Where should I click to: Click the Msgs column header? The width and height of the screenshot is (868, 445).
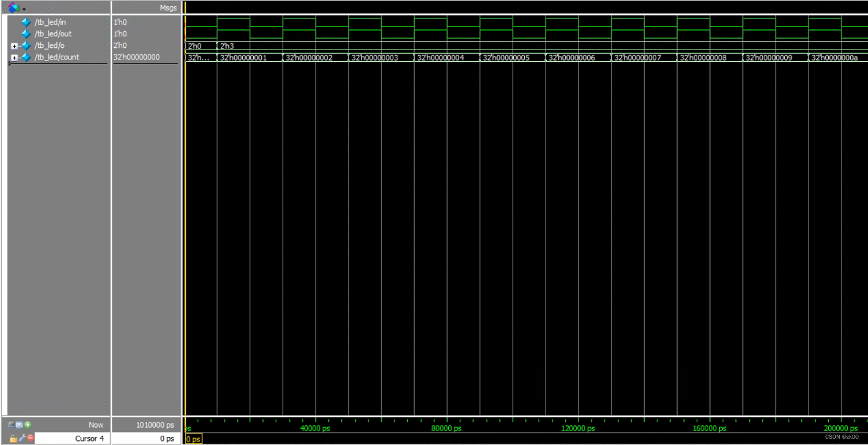click(168, 8)
